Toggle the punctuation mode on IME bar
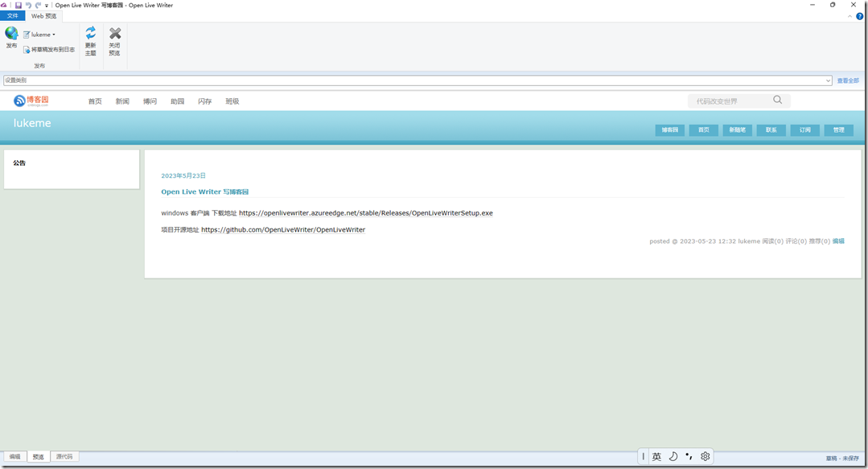This screenshot has width=868, height=469. pos(689,457)
